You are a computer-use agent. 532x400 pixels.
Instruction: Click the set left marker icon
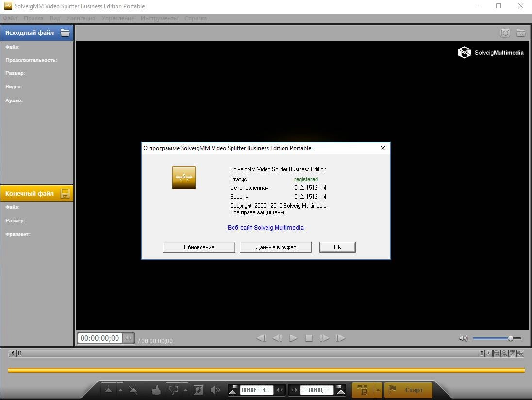pyautogui.click(x=233, y=390)
